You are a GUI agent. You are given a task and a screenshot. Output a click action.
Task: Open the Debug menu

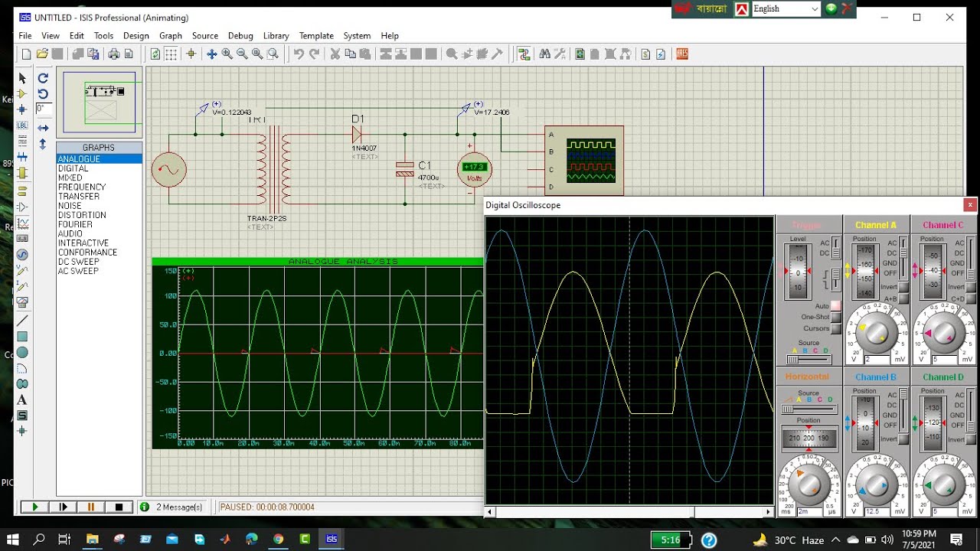240,36
